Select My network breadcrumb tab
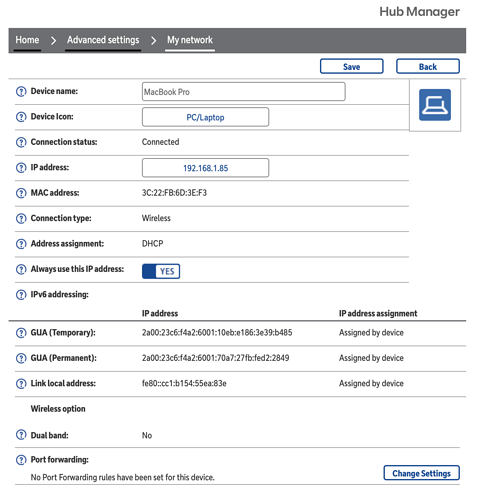The height and width of the screenshot is (500, 477). 190,40
